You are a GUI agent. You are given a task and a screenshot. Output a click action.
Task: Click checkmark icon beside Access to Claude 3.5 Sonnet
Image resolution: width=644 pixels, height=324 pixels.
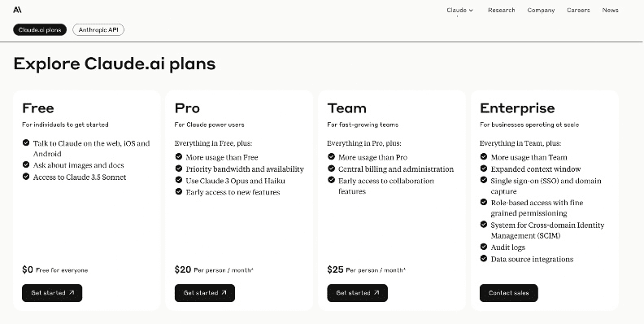26,177
